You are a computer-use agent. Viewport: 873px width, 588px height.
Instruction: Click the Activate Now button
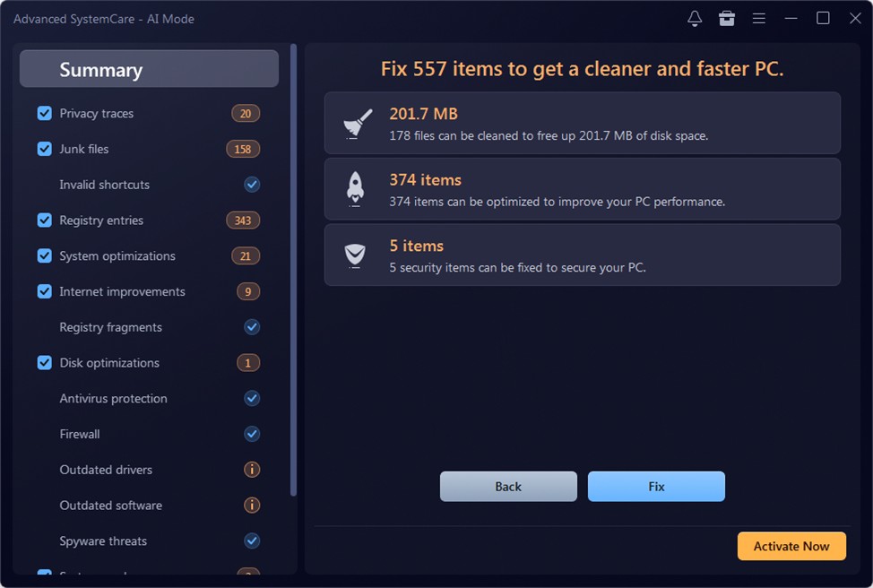coord(791,546)
